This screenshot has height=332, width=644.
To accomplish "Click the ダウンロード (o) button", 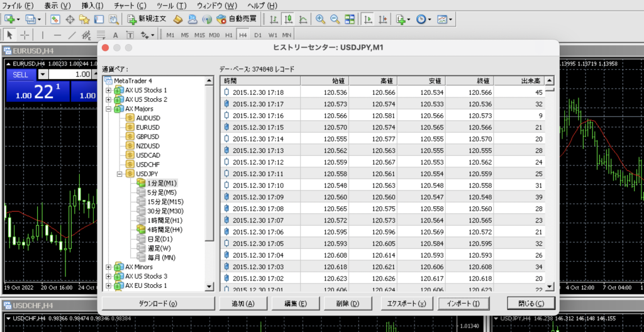I will pos(158,304).
